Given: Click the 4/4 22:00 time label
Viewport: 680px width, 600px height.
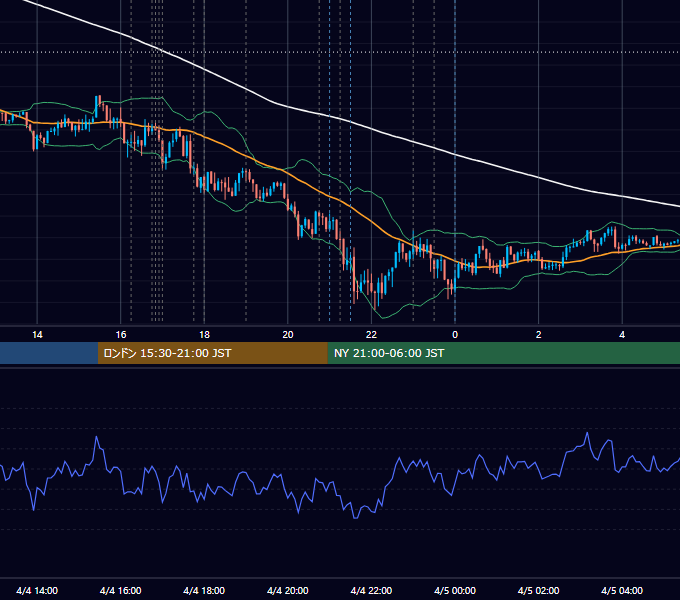Looking at the screenshot, I should coord(371,590).
